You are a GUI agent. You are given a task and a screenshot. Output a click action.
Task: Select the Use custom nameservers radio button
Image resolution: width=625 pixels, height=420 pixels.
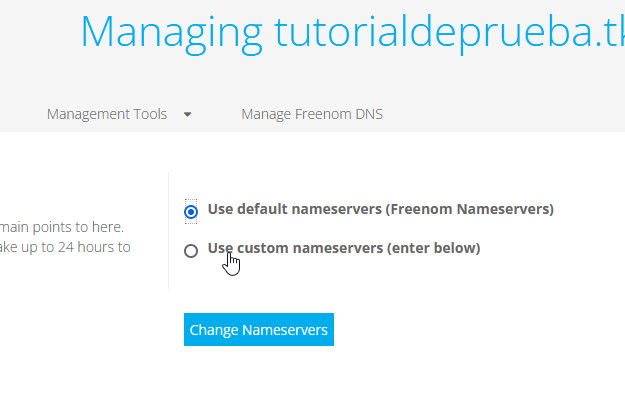(191, 250)
